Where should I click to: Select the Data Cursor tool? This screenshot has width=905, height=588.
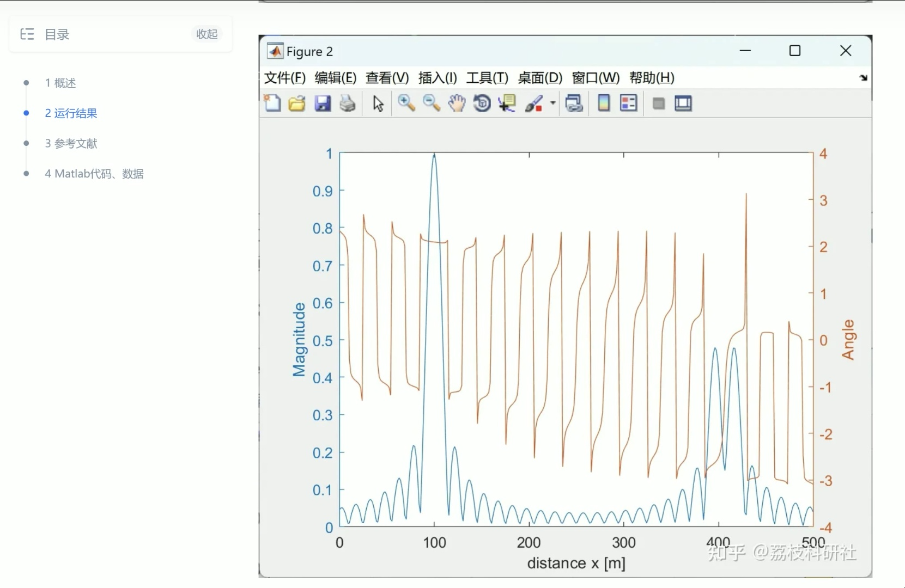click(507, 103)
